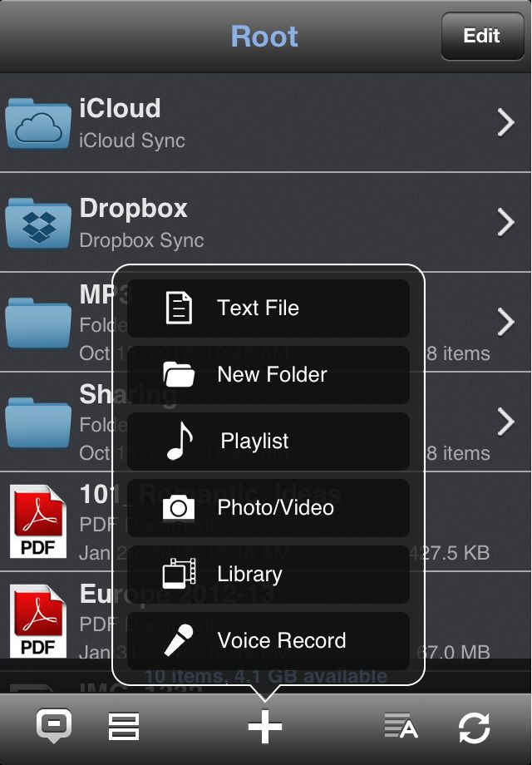532x765 pixels.
Task: Tap the Dropbox name label
Action: coord(134,209)
